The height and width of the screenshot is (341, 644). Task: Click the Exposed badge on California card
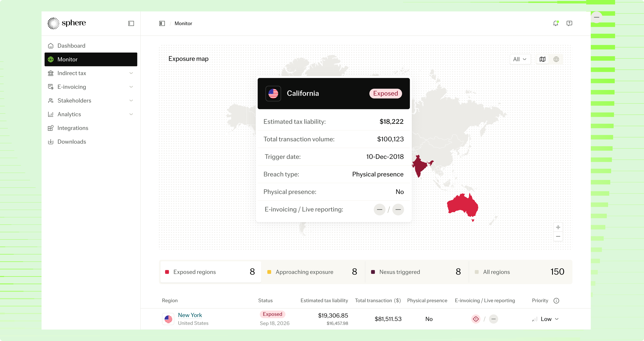pos(386,94)
